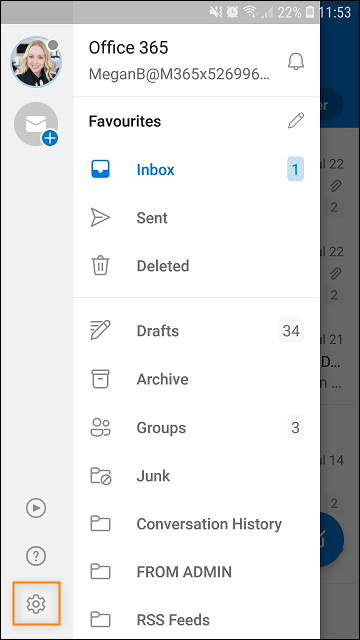Tap the RSS Feeds folder icon

click(100, 620)
